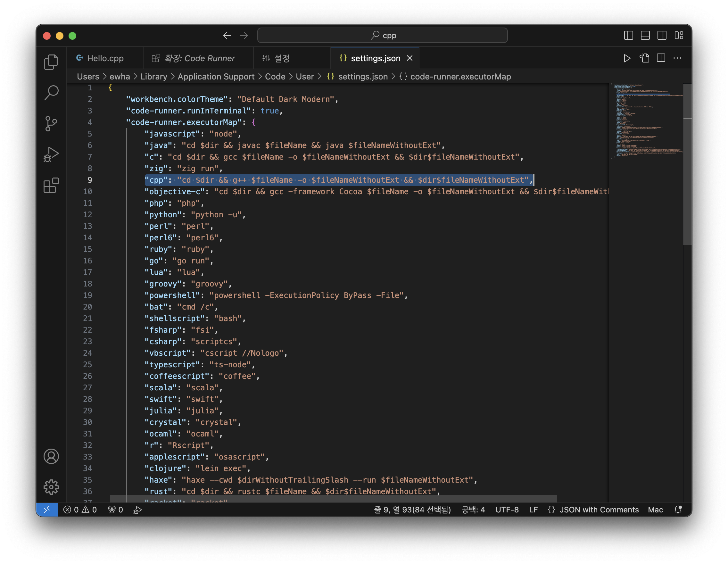The image size is (728, 564).
Task: Open Run and Debug view
Action: tap(51, 155)
